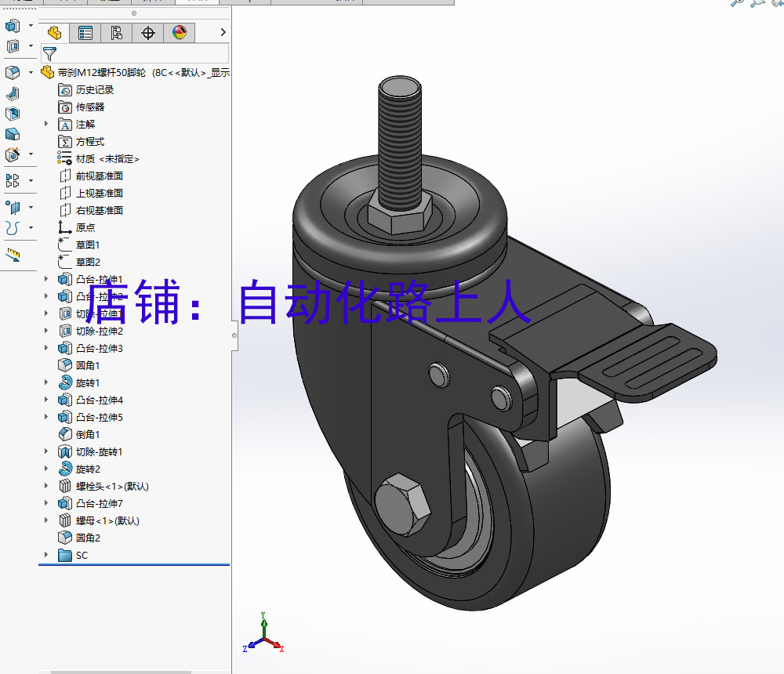Click the solid blue block icon in left toolbar
This screenshot has width=784, height=674.
coord(13,134)
